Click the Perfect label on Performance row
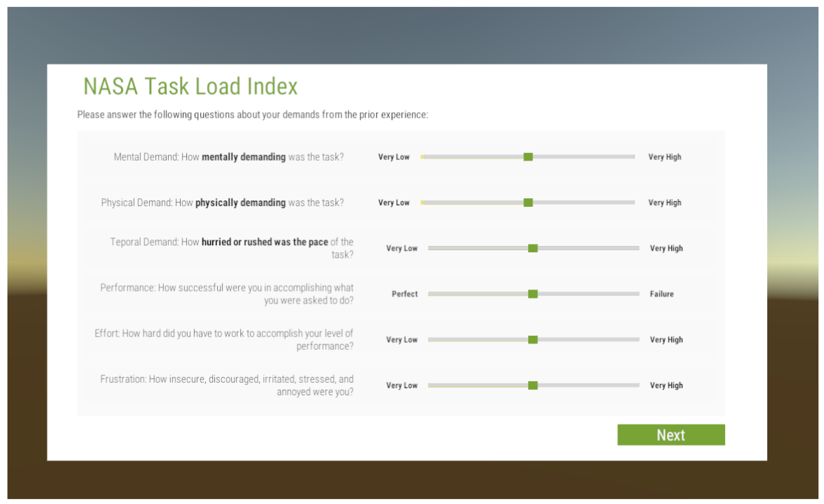The height and width of the screenshot is (504, 824). click(x=404, y=294)
